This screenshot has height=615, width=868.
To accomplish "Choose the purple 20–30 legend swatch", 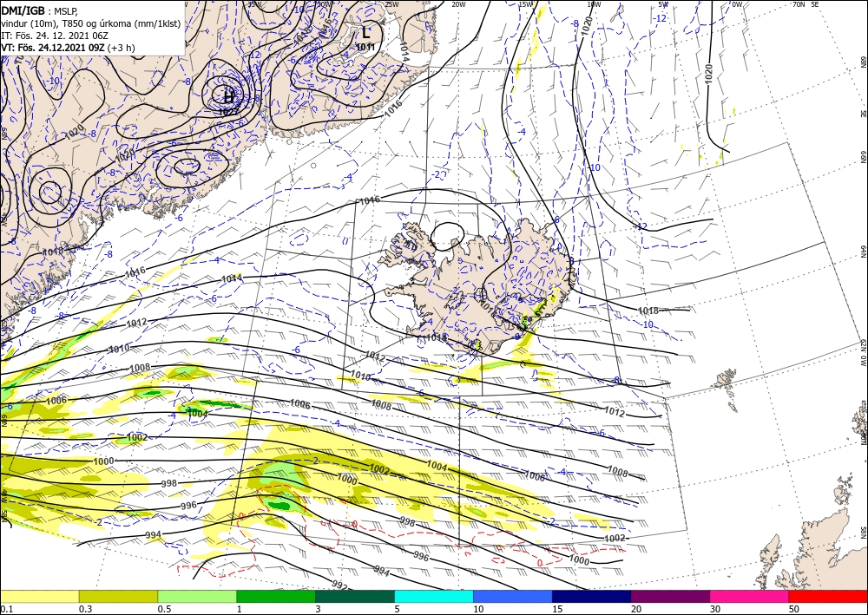I will (x=670, y=596).
